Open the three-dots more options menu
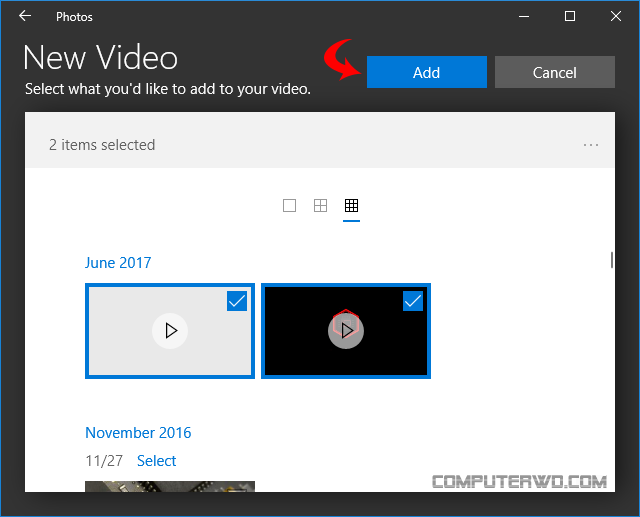This screenshot has width=640, height=517. tap(591, 145)
